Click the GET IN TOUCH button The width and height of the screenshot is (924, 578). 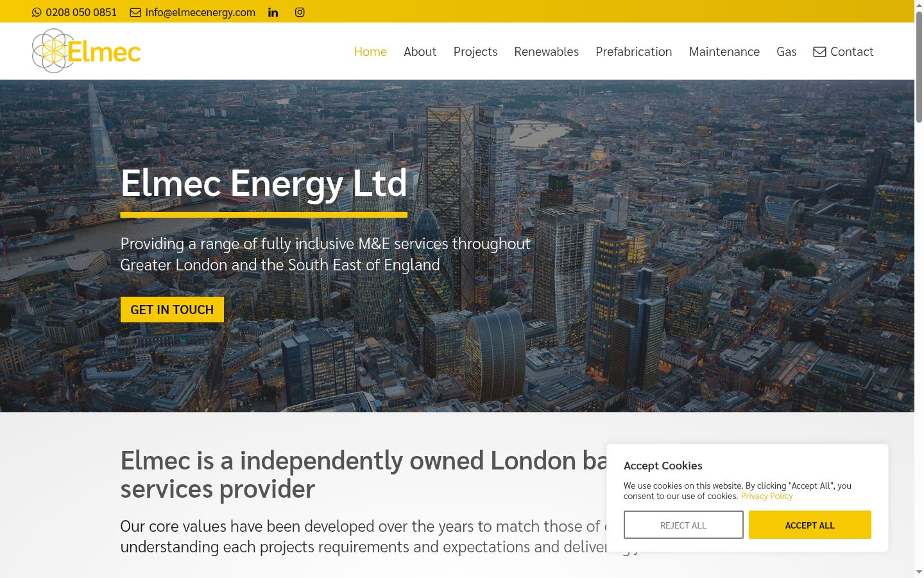172,310
